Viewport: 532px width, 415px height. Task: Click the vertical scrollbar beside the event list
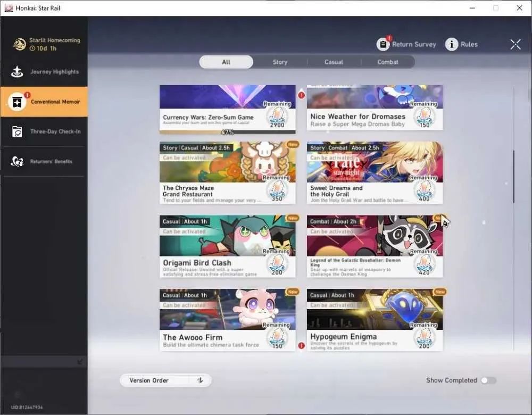click(x=514, y=177)
